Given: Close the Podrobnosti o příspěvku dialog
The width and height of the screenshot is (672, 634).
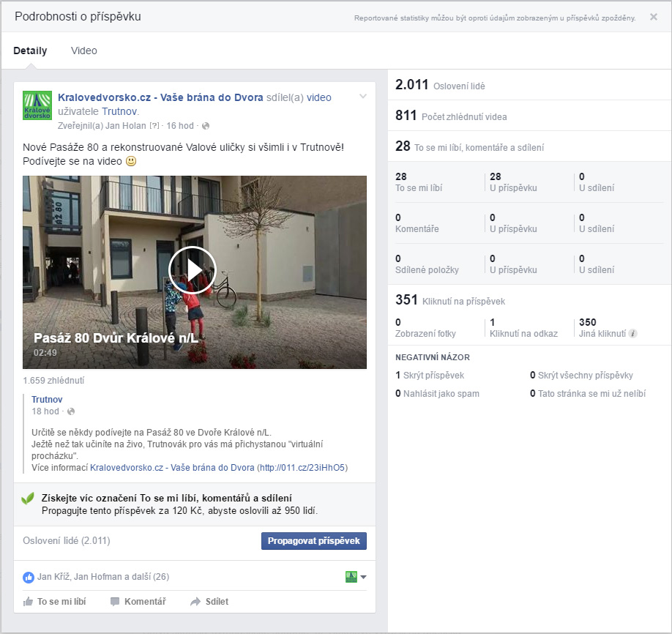Looking at the screenshot, I should tap(653, 17).
